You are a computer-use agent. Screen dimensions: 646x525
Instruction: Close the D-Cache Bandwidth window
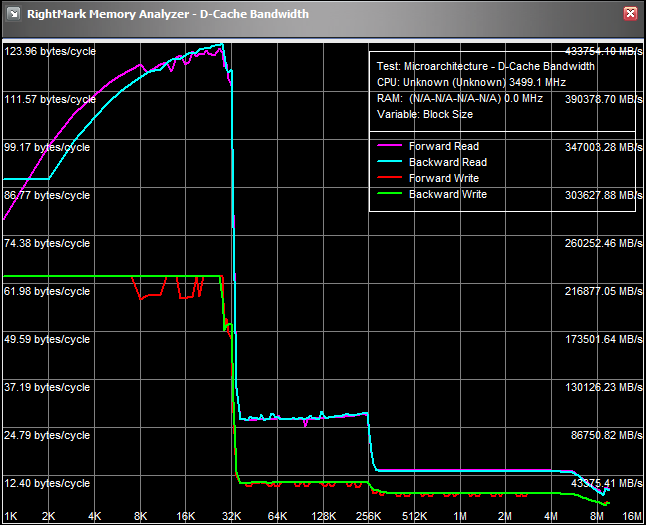[x=630, y=14]
